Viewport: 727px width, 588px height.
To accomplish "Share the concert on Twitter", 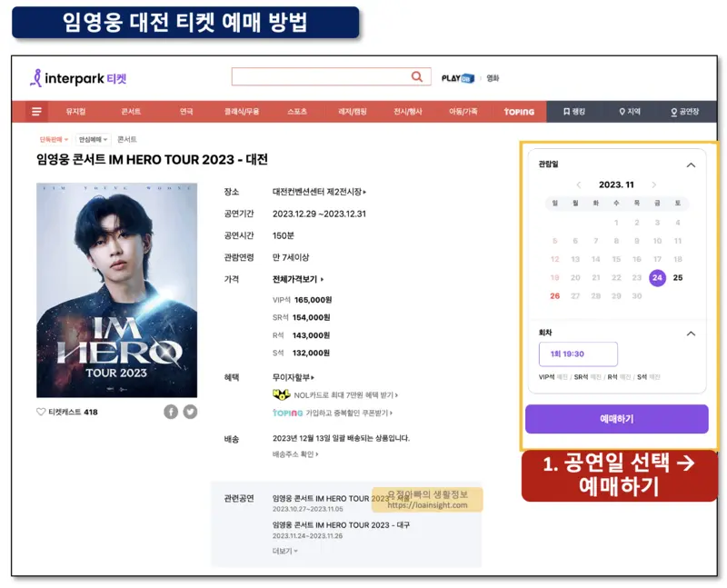I will (x=189, y=411).
